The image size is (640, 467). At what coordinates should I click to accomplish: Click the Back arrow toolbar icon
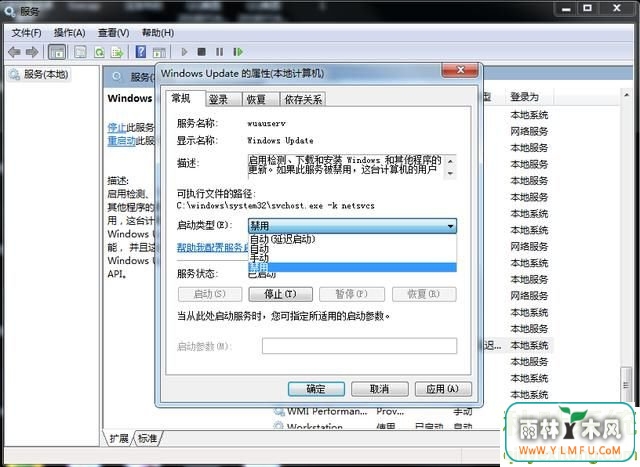pos(15,52)
